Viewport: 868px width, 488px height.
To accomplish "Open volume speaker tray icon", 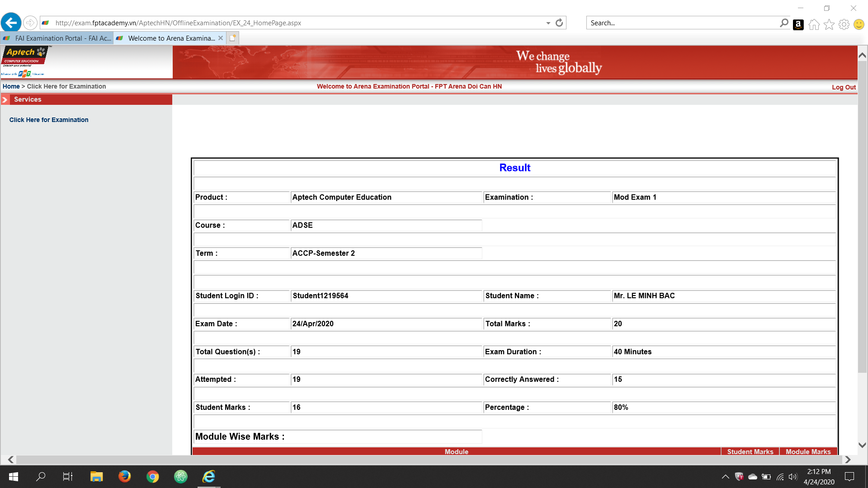I will [x=793, y=477].
